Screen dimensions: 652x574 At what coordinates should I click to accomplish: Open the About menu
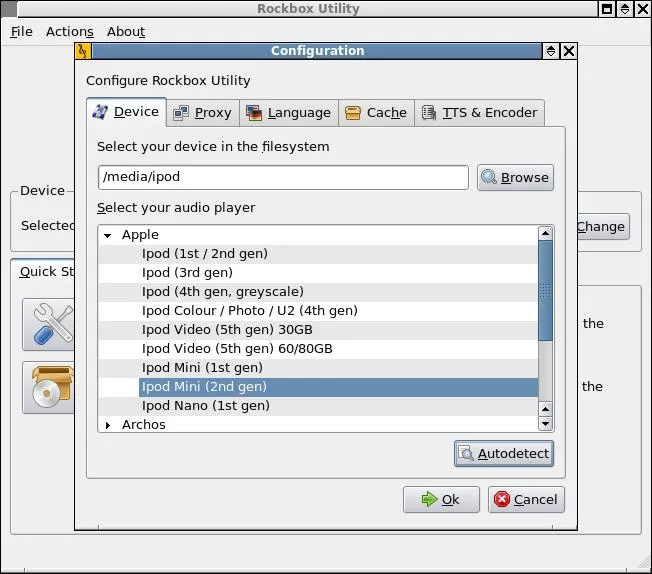click(x=126, y=32)
